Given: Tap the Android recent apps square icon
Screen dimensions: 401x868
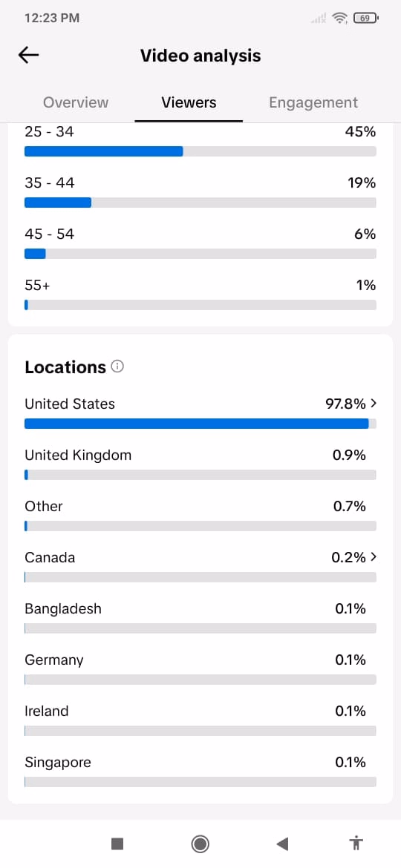Looking at the screenshot, I should 117,844.
